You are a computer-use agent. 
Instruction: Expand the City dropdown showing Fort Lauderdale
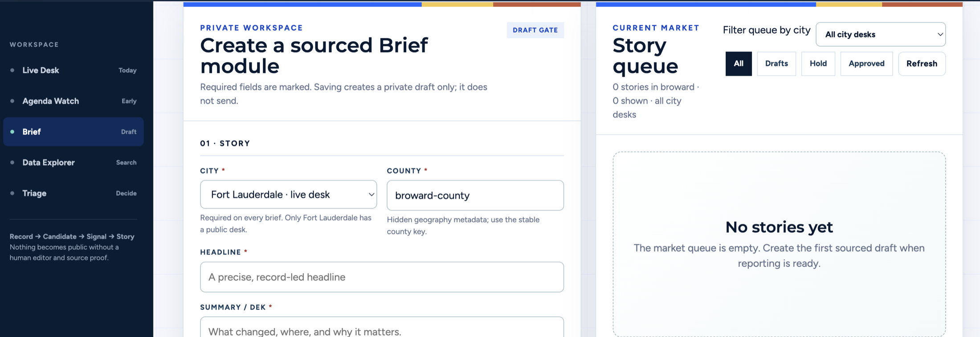click(288, 195)
